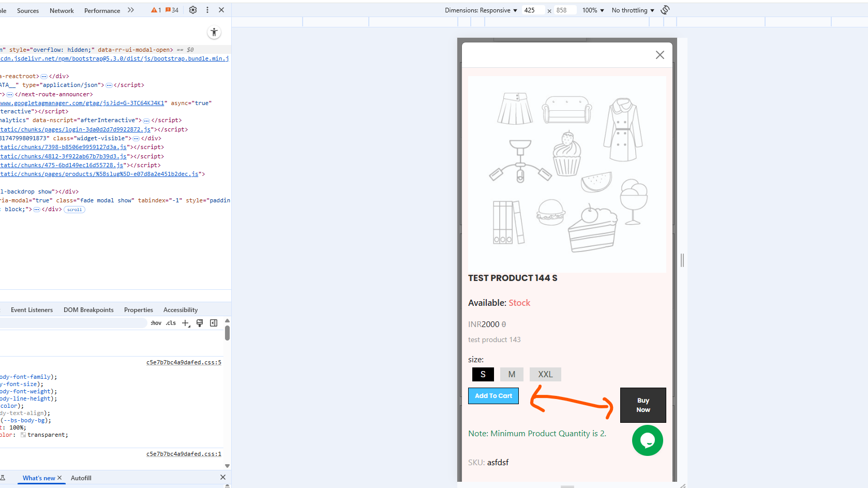
Task: Click the red Stock availability text
Action: (519, 303)
